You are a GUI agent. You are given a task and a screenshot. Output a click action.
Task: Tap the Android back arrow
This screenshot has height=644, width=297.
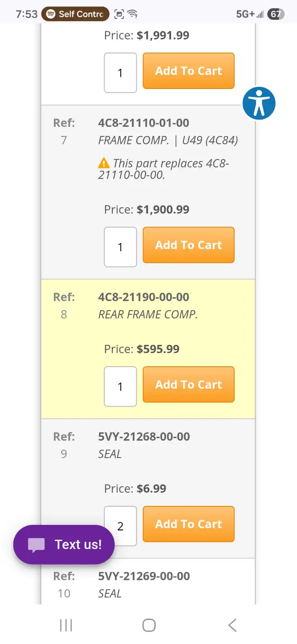pyautogui.click(x=232, y=625)
